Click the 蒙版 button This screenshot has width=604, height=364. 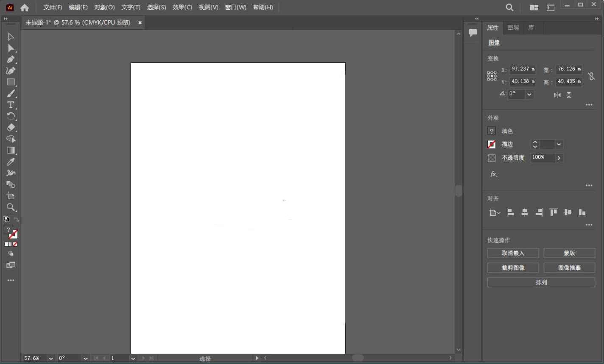[x=569, y=253]
